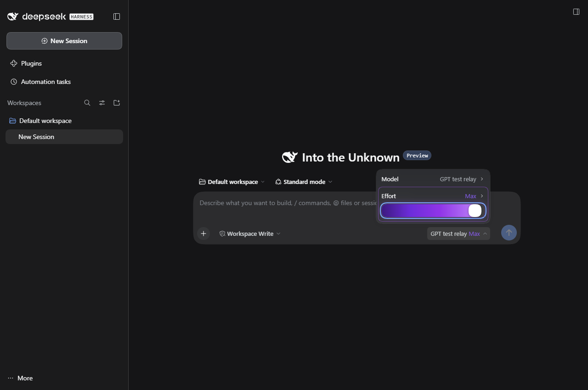Add a new workspace folder icon
This screenshot has width=588, height=390.
[x=117, y=103]
